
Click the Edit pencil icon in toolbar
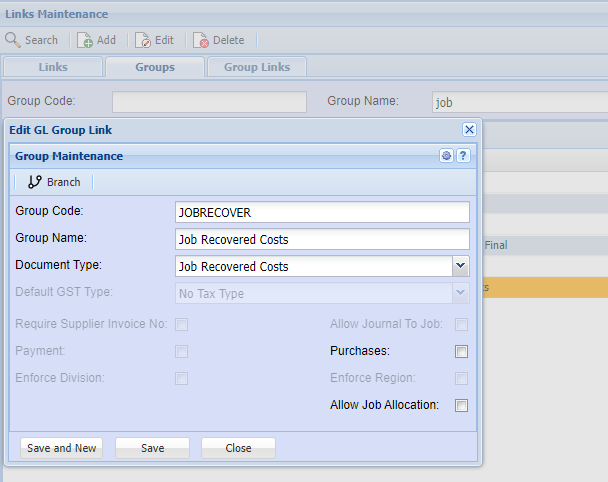click(x=143, y=40)
